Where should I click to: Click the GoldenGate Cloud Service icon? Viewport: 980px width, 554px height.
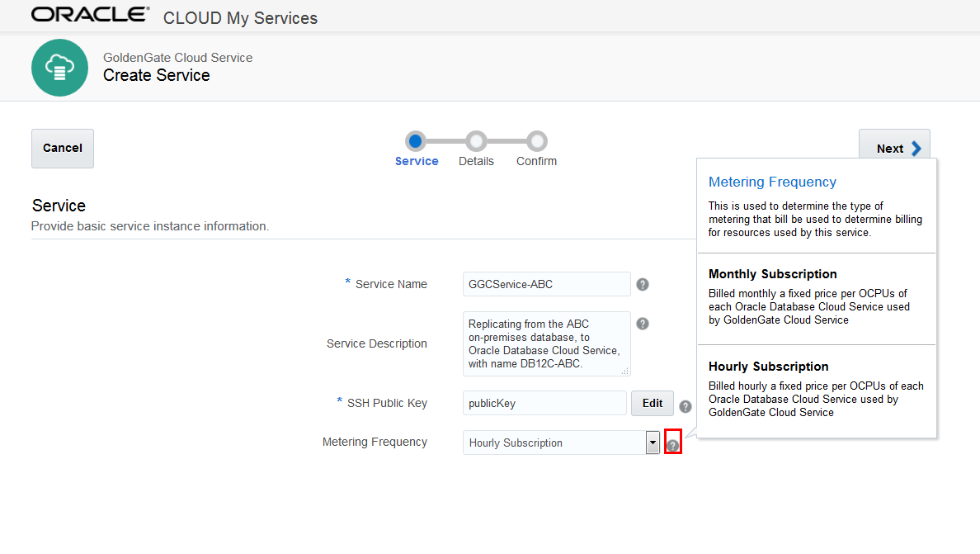tap(59, 68)
